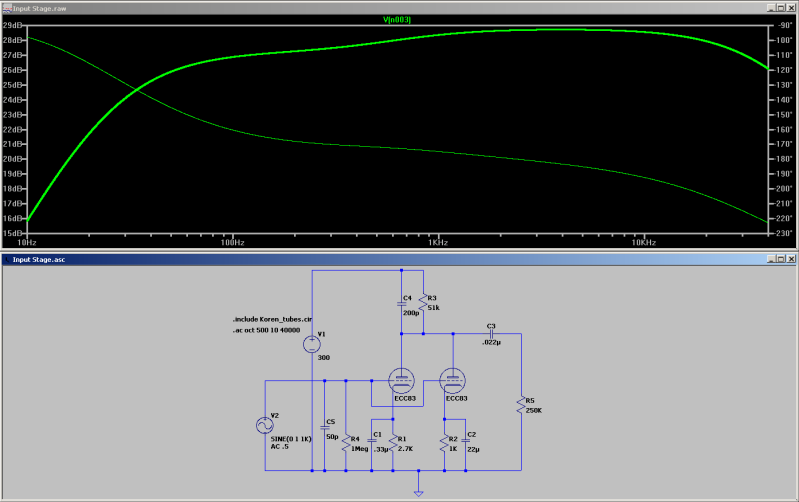Image resolution: width=799 pixels, height=502 pixels.
Task: Maximize the Input Stage.raw plot window
Action: point(781,8)
